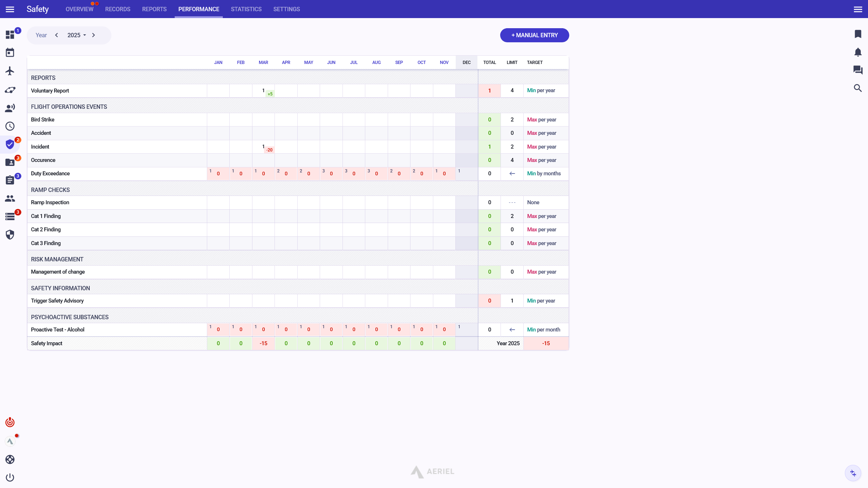This screenshot has height=488, width=868.
Task: Switch to the Records tab
Action: 118,9
